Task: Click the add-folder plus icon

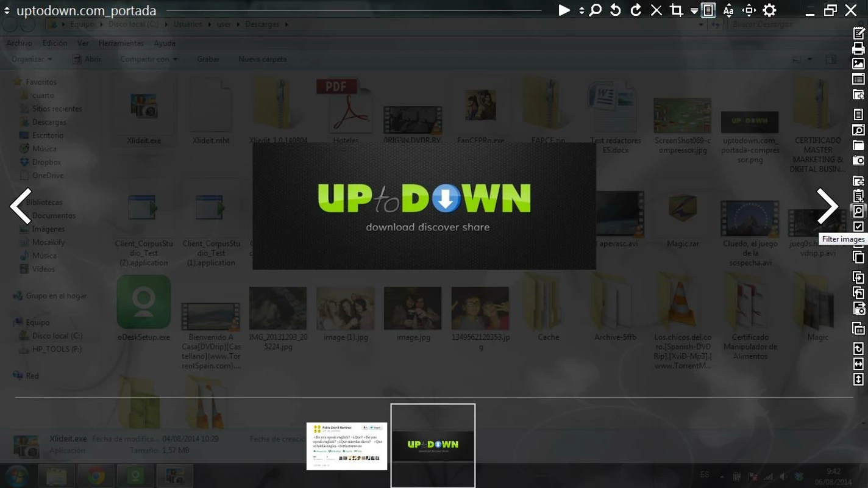Action: point(858,181)
